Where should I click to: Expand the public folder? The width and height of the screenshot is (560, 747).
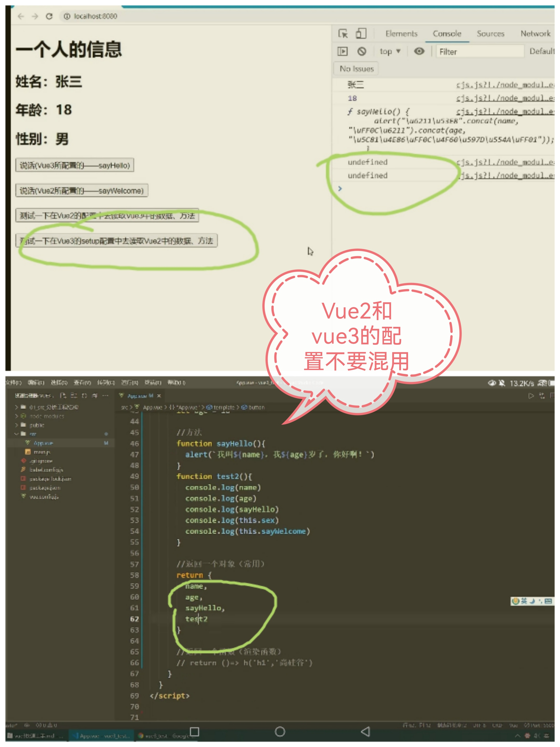pos(37,425)
